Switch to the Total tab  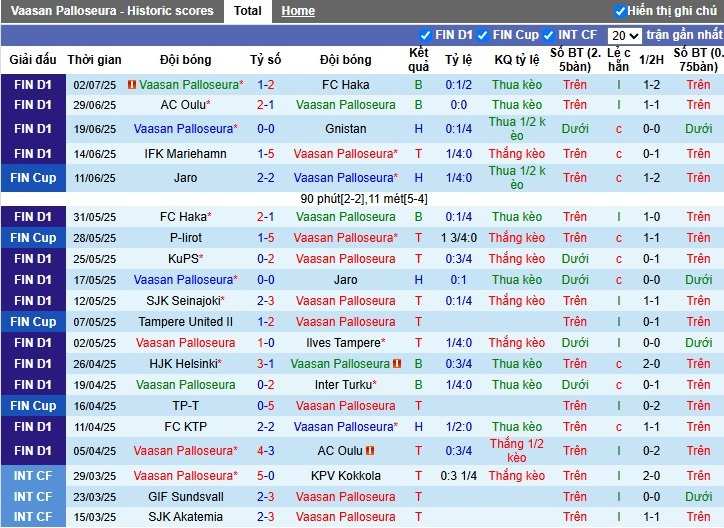247,11
